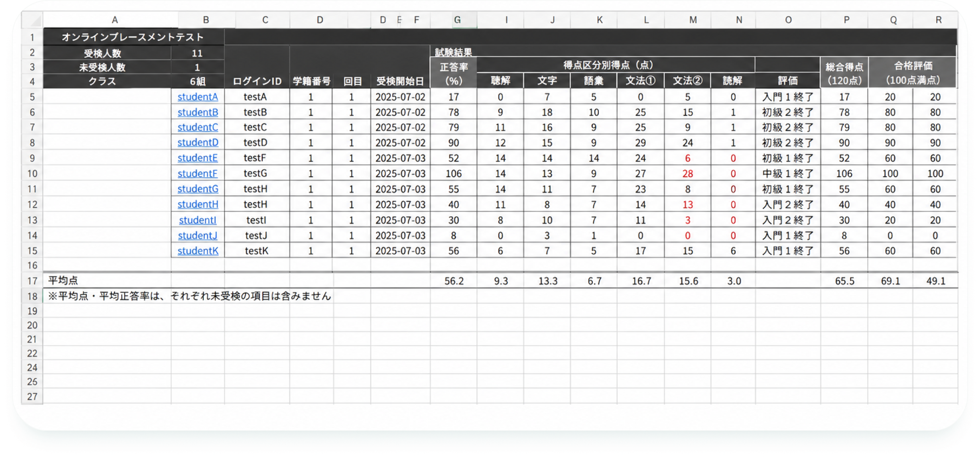The height and width of the screenshot is (459, 980).
Task: Click the studentI link
Action: (197, 220)
